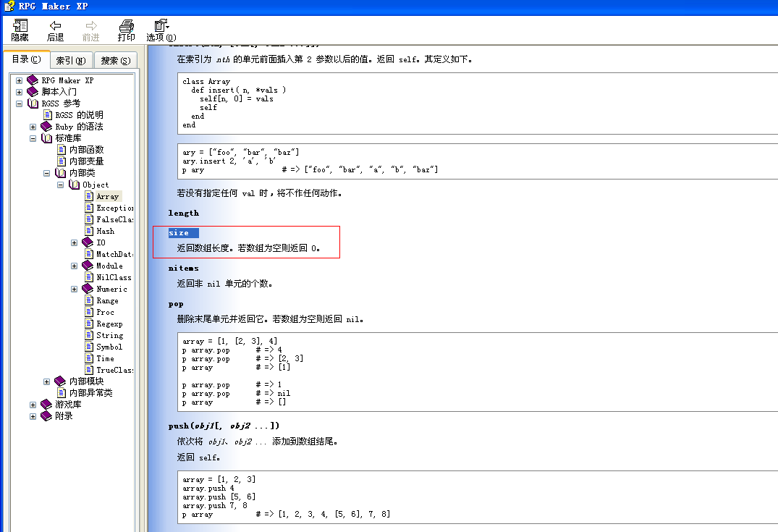Open the String topic in the tree
This screenshot has height=532, width=778.
[110, 335]
